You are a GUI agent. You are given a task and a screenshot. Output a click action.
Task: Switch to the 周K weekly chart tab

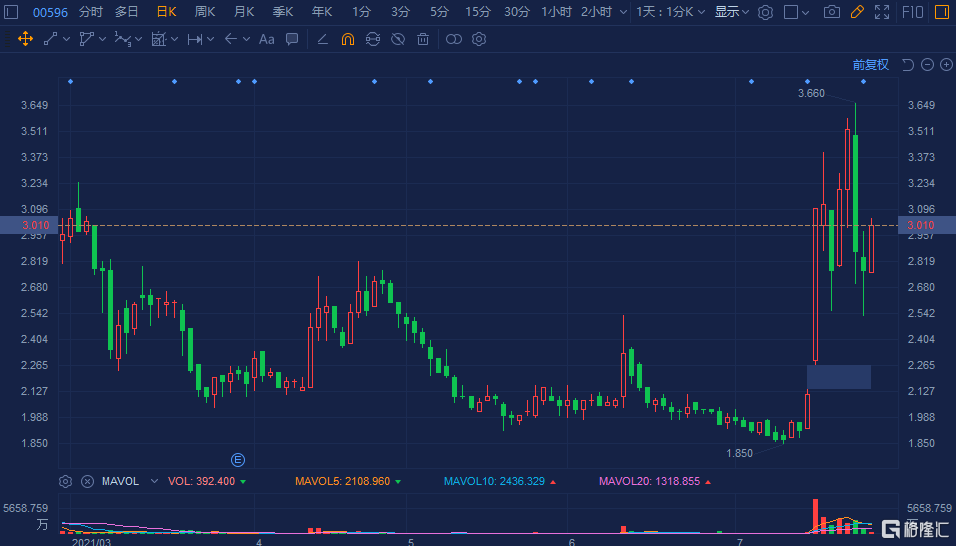(205, 12)
